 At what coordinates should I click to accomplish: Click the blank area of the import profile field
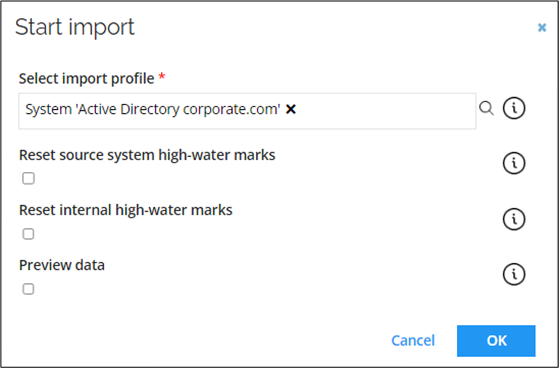tap(385, 111)
